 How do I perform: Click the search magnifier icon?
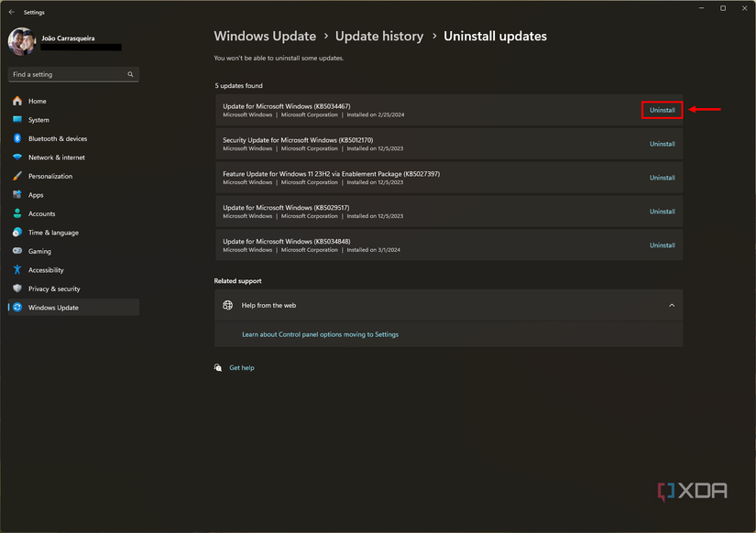click(130, 74)
